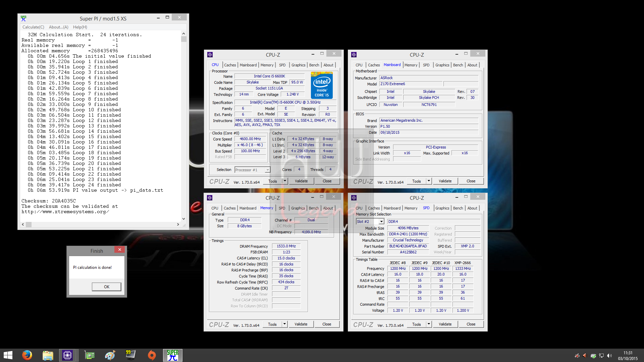Open the Calculate(C) menu in Super PI
The height and width of the screenshot is (362, 644).
point(33,27)
